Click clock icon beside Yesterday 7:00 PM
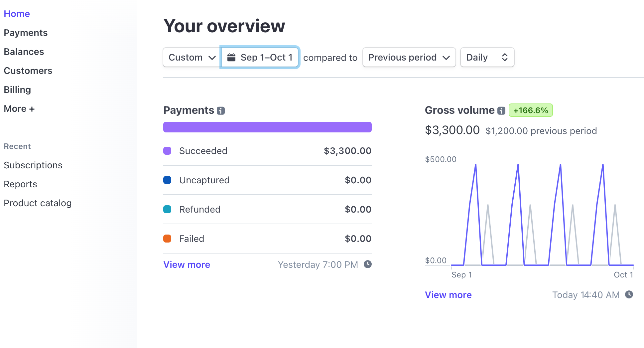Viewport: 644px width, 348px height. pyautogui.click(x=367, y=264)
